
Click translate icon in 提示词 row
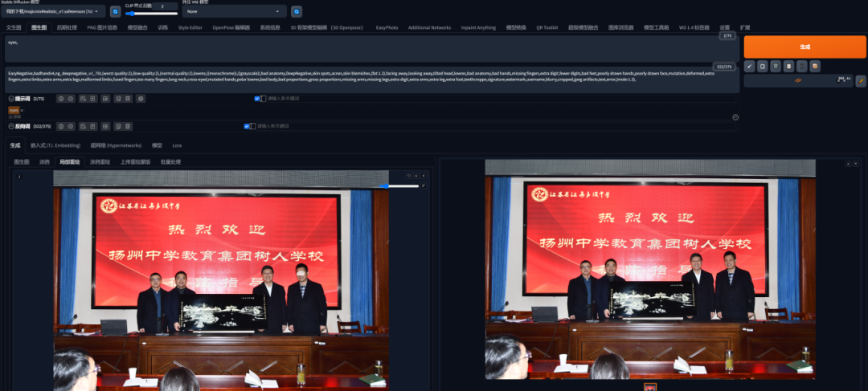click(x=106, y=99)
